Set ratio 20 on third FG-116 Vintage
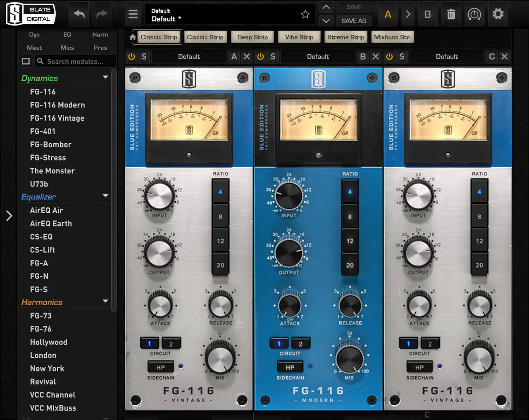 point(479,265)
